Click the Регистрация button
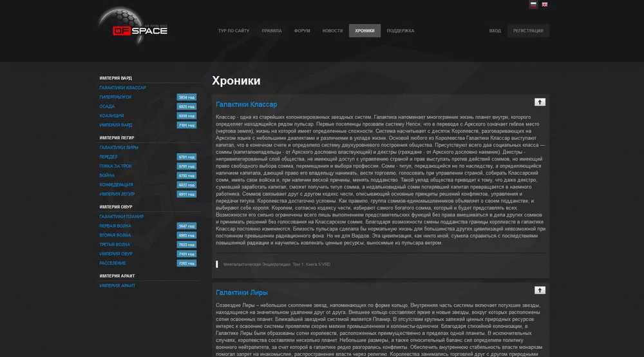 [528, 31]
